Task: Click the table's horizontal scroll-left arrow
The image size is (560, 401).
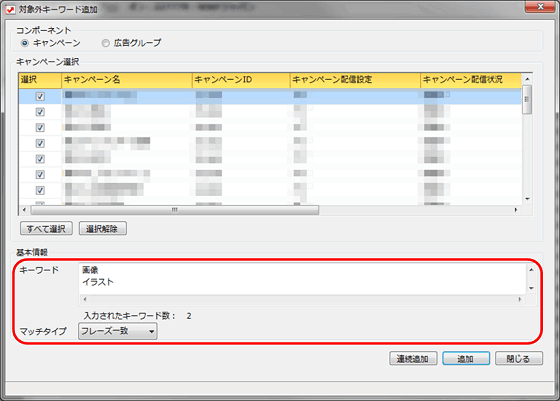Action: [x=24, y=210]
